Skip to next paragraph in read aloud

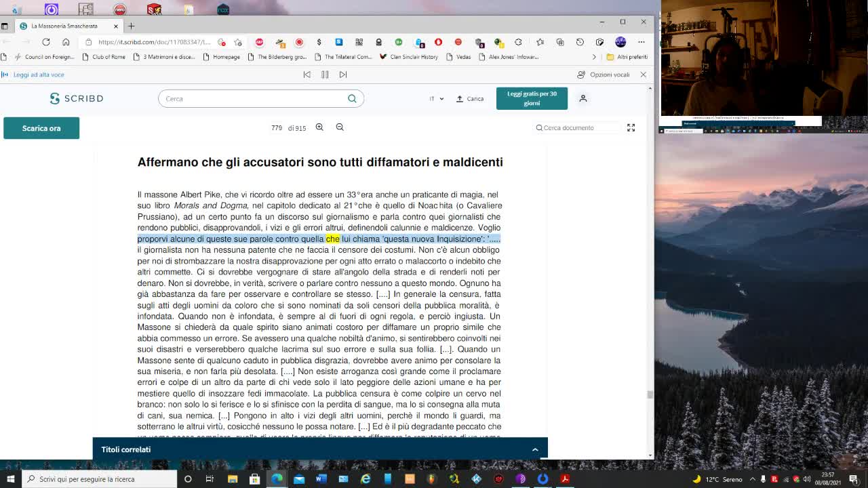click(x=343, y=75)
